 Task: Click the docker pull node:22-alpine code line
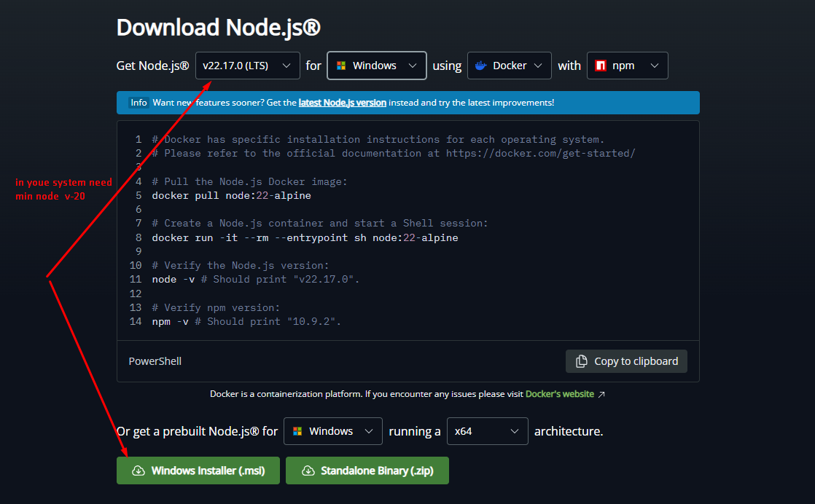pos(232,195)
